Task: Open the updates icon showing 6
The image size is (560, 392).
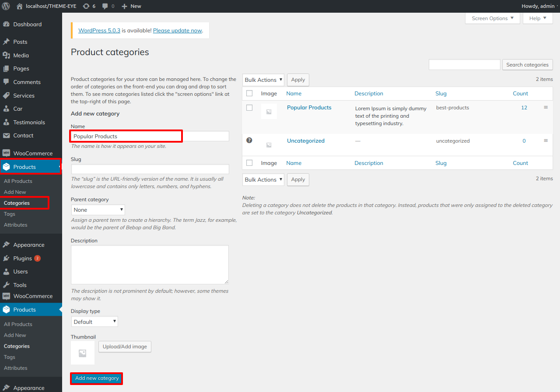Action: click(x=86, y=6)
